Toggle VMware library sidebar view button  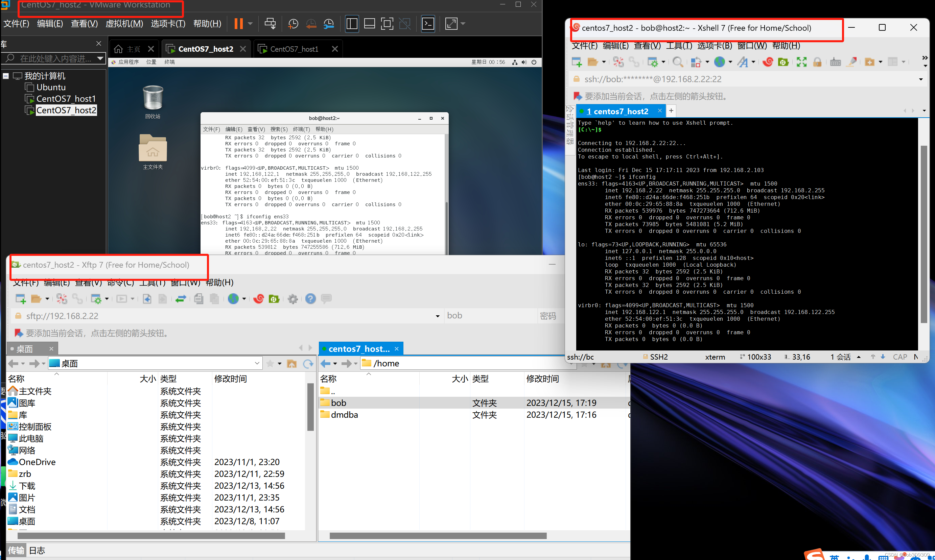[x=352, y=24]
